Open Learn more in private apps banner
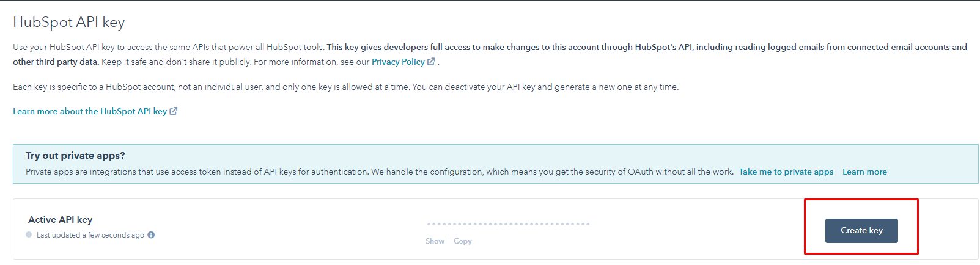 (864, 172)
